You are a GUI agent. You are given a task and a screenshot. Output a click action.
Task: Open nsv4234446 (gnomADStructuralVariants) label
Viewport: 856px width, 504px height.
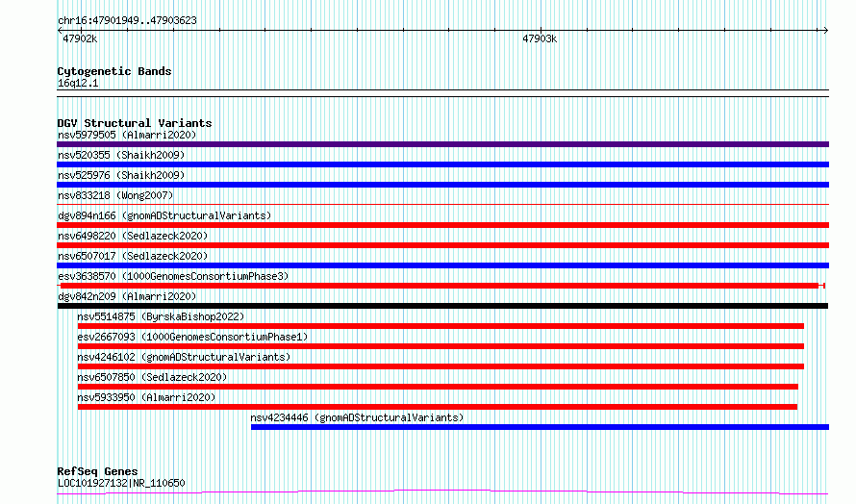pyautogui.click(x=357, y=417)
